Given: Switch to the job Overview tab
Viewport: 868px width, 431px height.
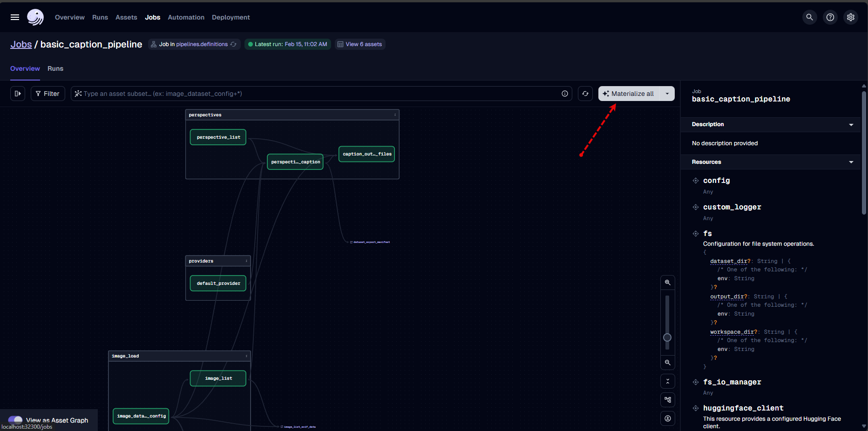Looking at the screenshot, I should pos(25,68).
